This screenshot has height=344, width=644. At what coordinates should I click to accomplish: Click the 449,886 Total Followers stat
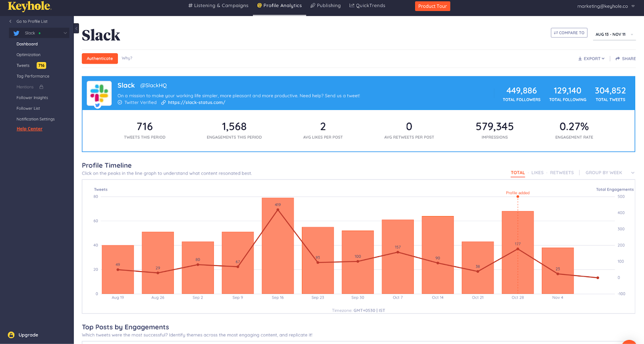522,94
